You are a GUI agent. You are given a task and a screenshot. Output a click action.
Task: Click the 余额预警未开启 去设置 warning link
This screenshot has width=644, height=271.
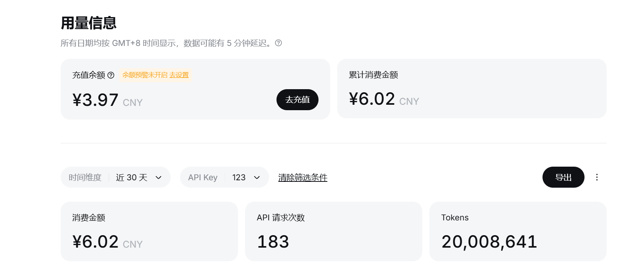(x=156, y=75)
